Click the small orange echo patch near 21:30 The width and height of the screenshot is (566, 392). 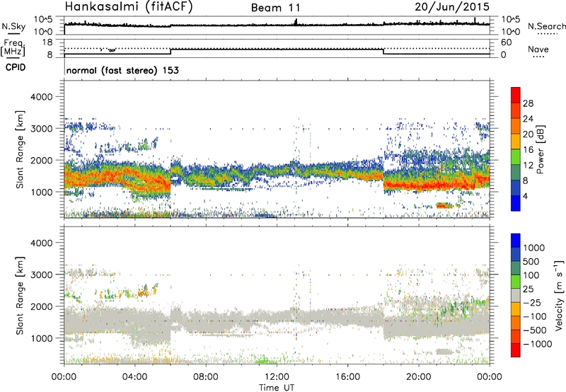pos(444,205)
